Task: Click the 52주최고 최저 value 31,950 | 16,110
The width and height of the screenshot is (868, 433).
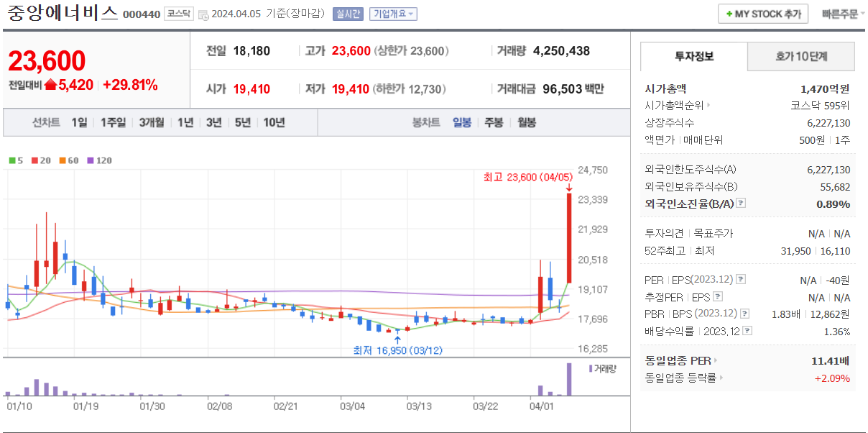Action: (x=817, y=251)
